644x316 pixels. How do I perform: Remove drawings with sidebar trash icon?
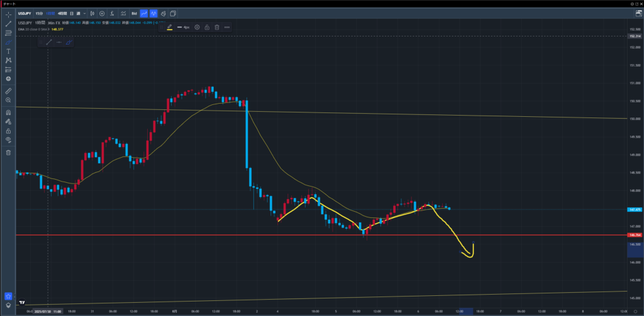pyautogui.click(x=8, y=152)
